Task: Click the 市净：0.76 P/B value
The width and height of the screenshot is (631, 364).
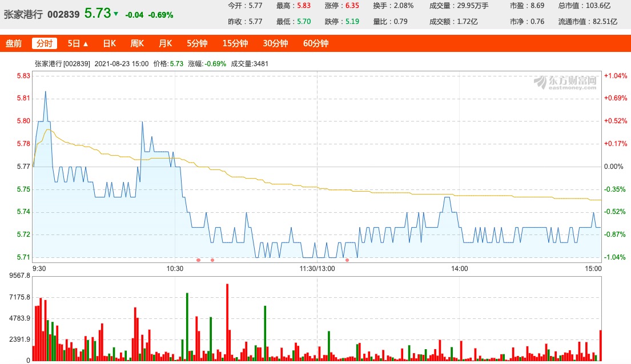Action: [526, 22]
